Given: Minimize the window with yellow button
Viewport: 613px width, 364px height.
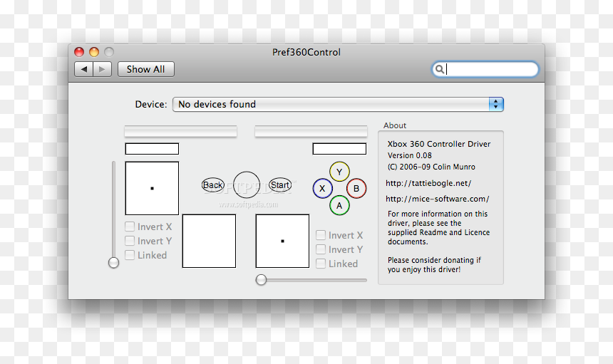Looking at the screenshot, I should coord(94,52).
